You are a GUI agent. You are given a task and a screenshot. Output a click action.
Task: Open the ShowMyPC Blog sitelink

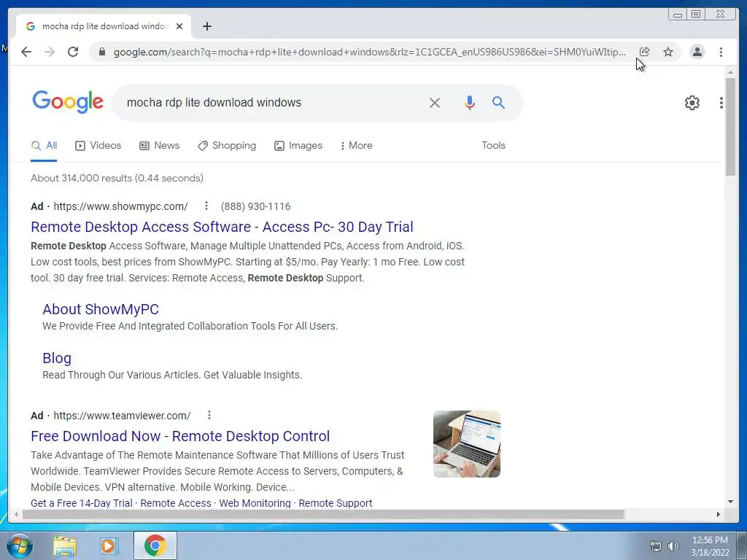[57, 358]
